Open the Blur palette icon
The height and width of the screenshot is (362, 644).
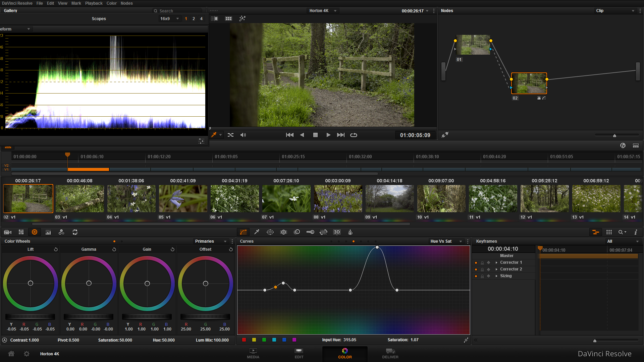coord(297,232)
